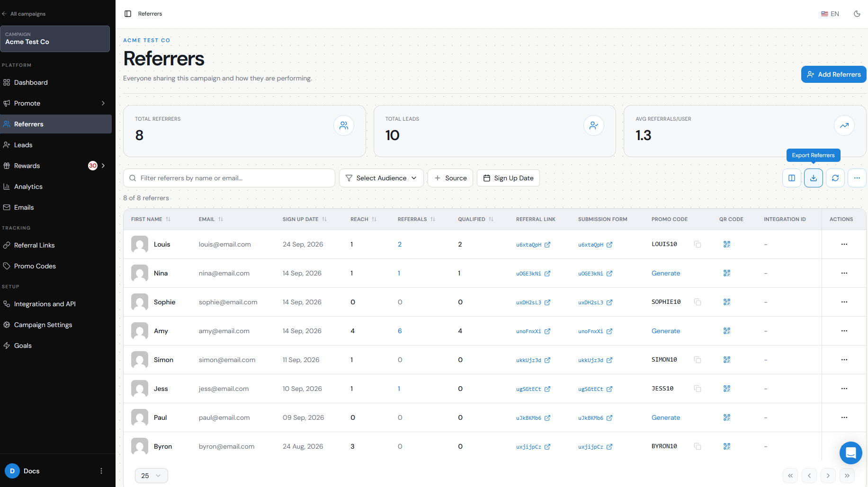Open the EN language selector

coord(830,14)
